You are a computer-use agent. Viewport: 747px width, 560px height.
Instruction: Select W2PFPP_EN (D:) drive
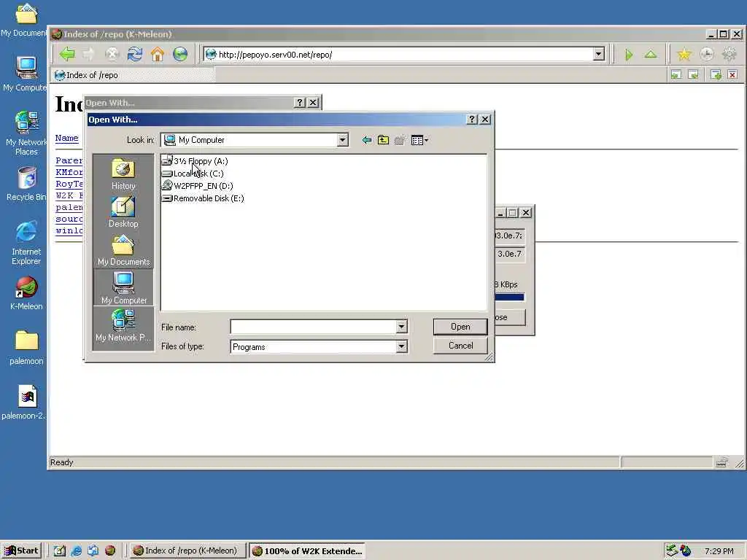[198, 186]
